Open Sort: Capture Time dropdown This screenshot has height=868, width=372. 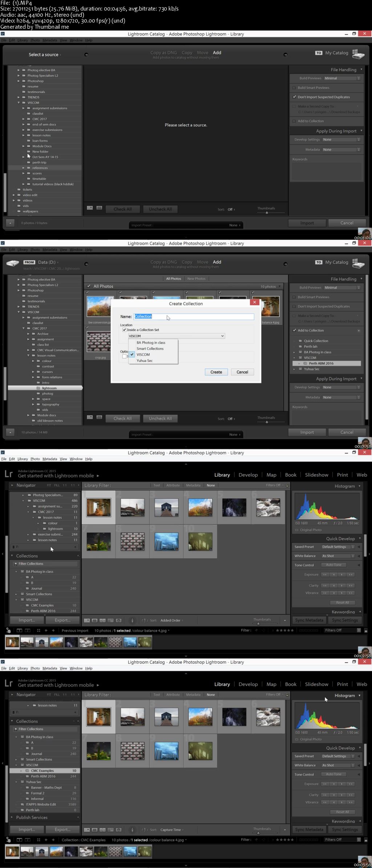172,830
